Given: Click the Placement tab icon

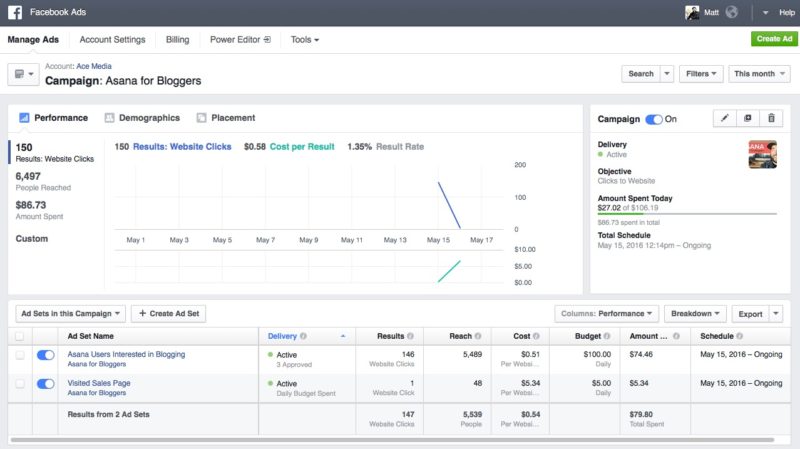Looking at the screenshot, I should (x=202, y=118).
